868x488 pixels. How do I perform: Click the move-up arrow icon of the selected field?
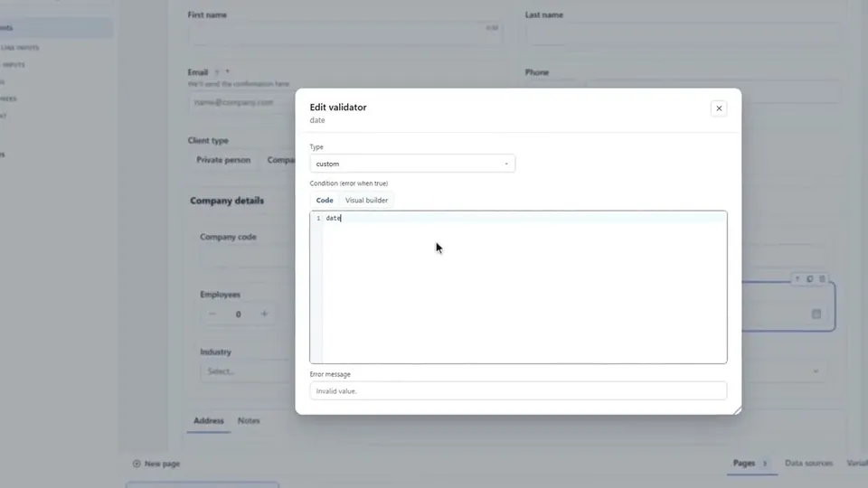point(797,279)
